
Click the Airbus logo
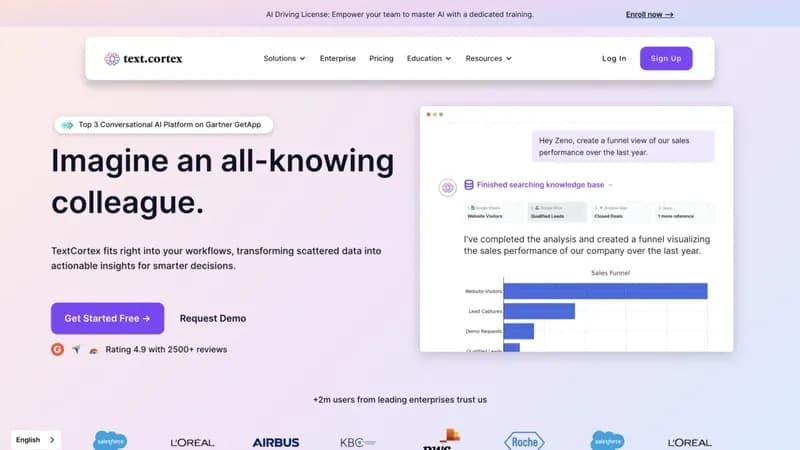pos(276,442)
